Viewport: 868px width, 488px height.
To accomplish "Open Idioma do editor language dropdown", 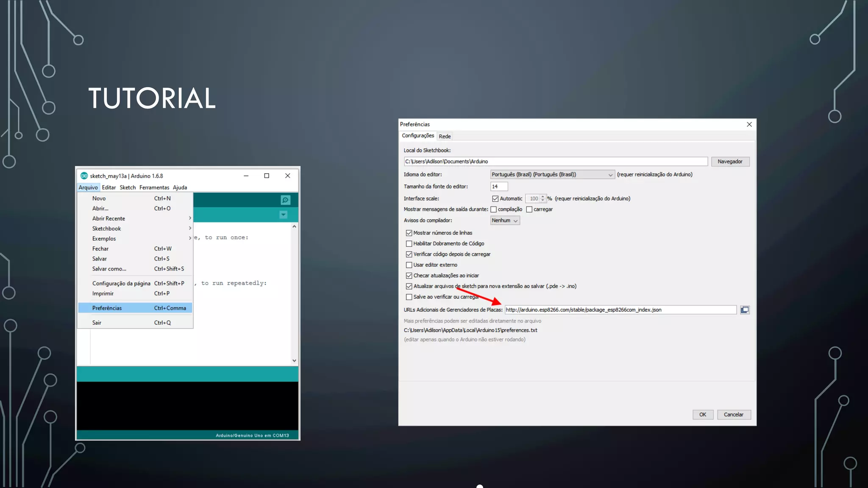I will click(552, 175).
